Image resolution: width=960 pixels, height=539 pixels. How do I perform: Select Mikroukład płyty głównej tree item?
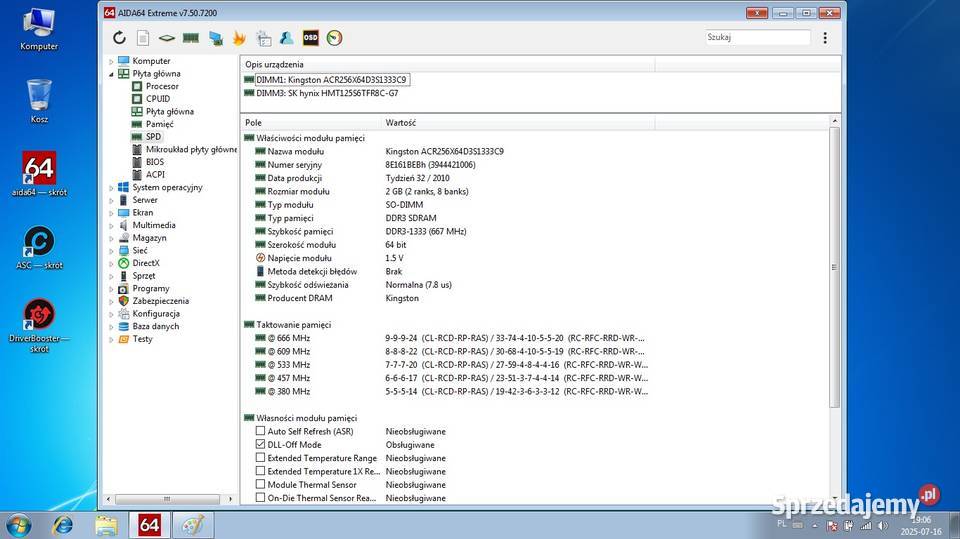coord(191,149)
